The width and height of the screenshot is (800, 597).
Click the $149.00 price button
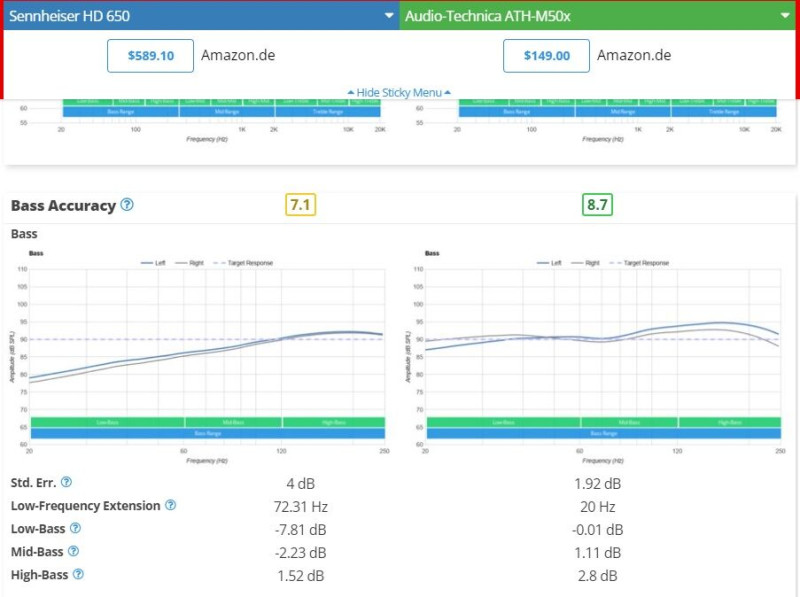pos(546,56)
